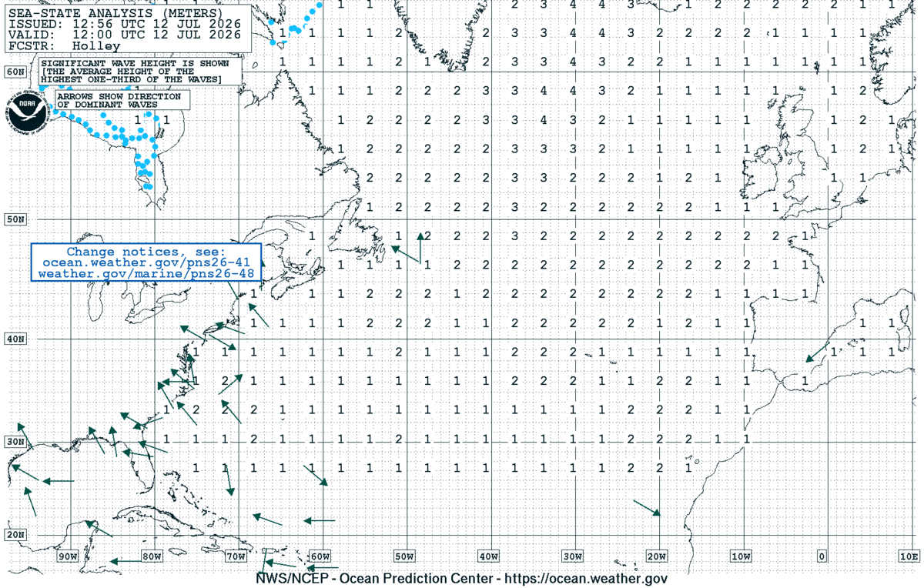Click the 50W longitude label
The width and height of the screenshot is (924, 588).
pos(404,556)
